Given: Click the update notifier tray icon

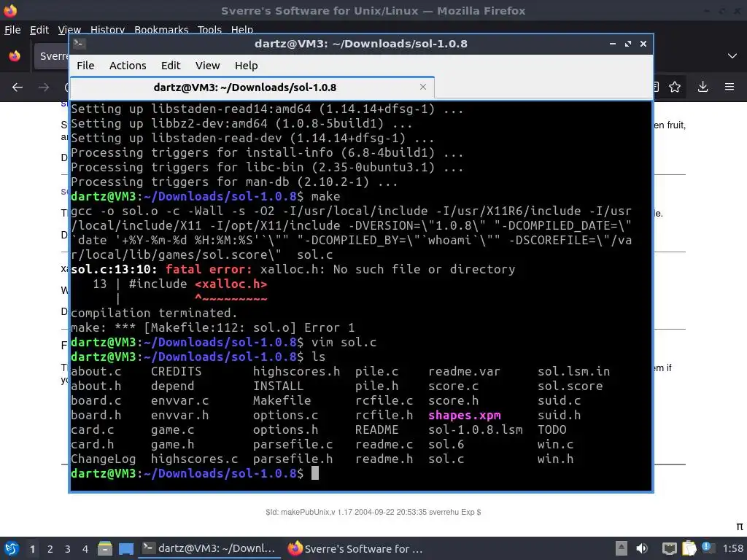Looking at the screenshot, I should (708, 548).
